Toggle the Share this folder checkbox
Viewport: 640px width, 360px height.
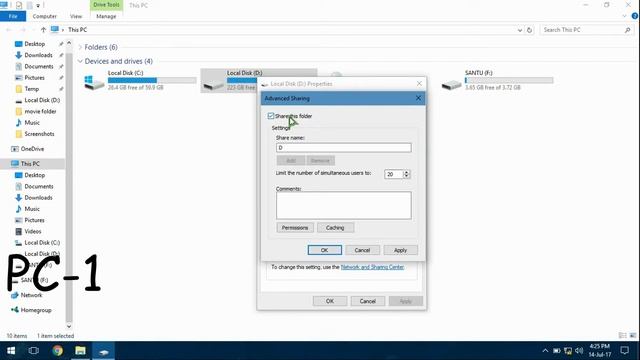[271, 116]
